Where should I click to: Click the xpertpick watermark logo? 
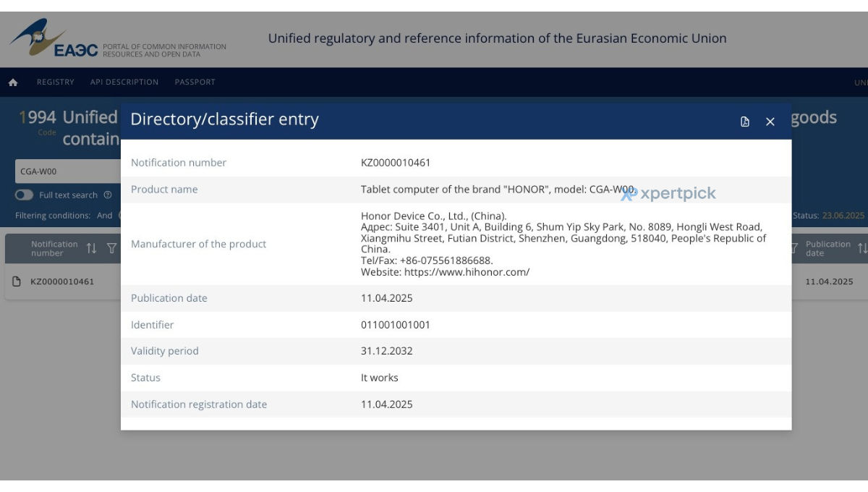coord(668,193)
